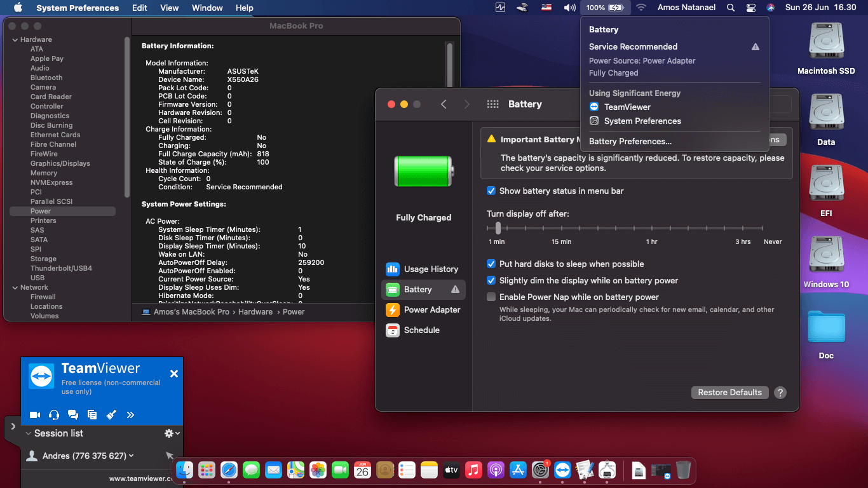The width and height of the screenshot is (868, 488).
Task: Select Bluetooth in the Hardware list
Action: click(46, 78)
